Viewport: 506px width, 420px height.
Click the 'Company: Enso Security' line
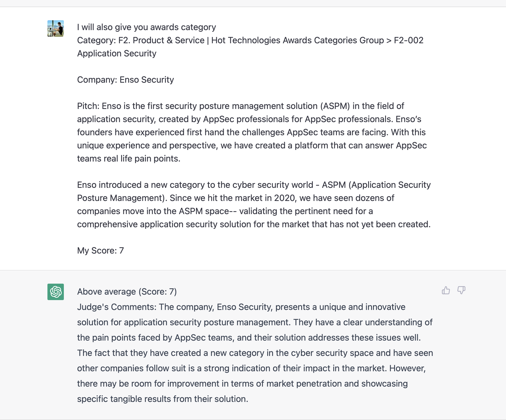[126, 80]
